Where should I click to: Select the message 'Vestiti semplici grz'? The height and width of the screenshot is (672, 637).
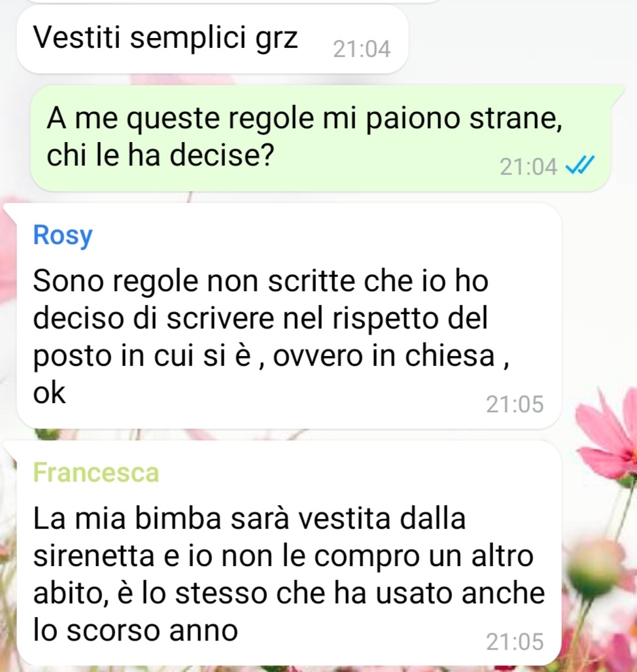(x=212, y=39)
